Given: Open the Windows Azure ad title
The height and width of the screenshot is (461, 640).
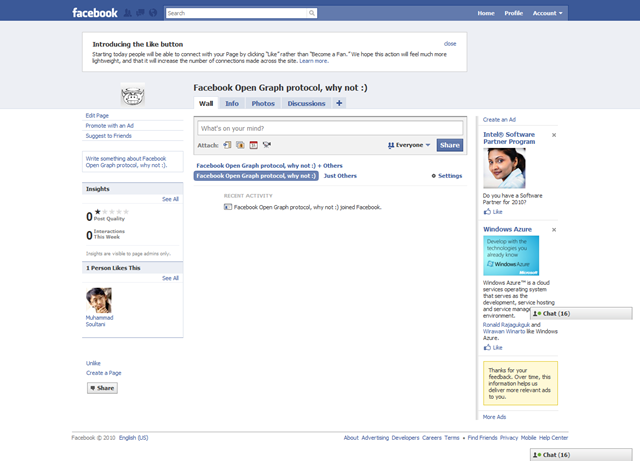Looking at the screenshot, I should 507,229.
